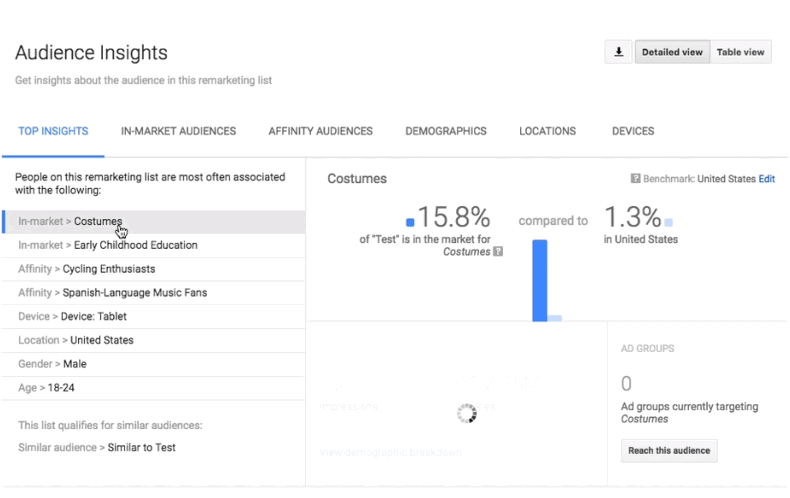Select the In-market Costumes insight row

[x=154, y=222]
